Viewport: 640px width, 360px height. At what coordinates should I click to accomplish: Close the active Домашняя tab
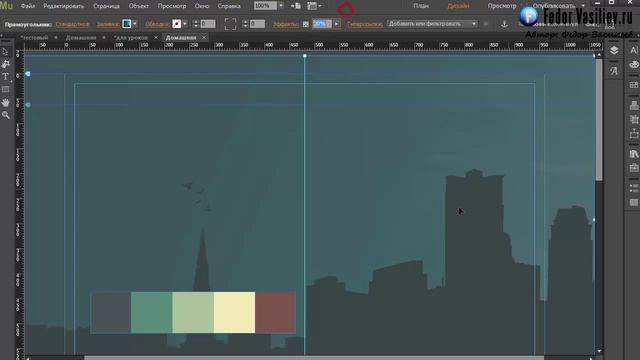(x=204, y=38)
